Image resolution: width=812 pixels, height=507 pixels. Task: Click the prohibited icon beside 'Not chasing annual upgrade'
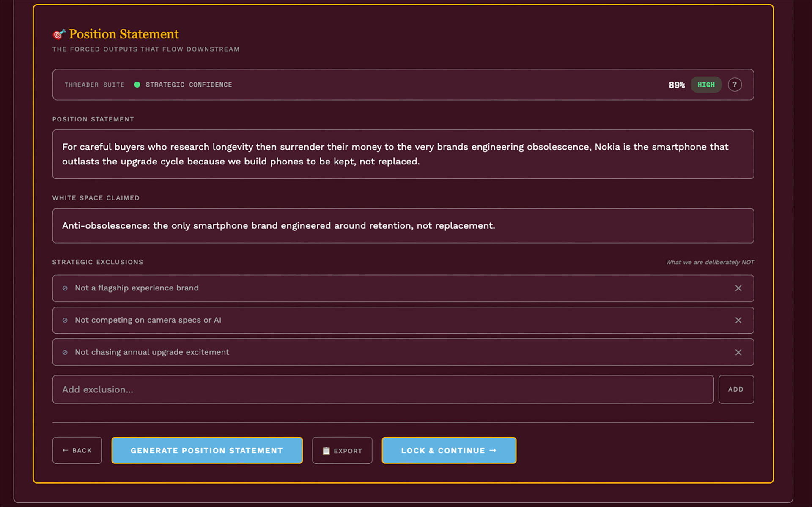[x=65, y=352]
